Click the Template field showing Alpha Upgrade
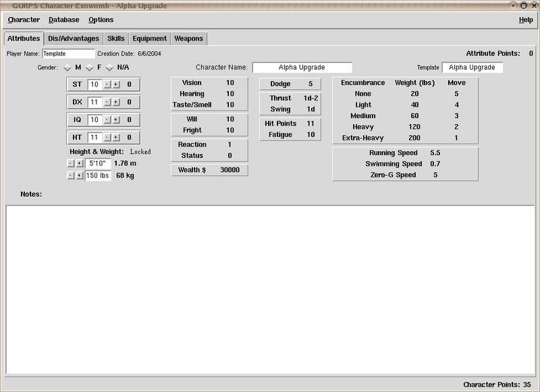540x392 pixels. 472,67
